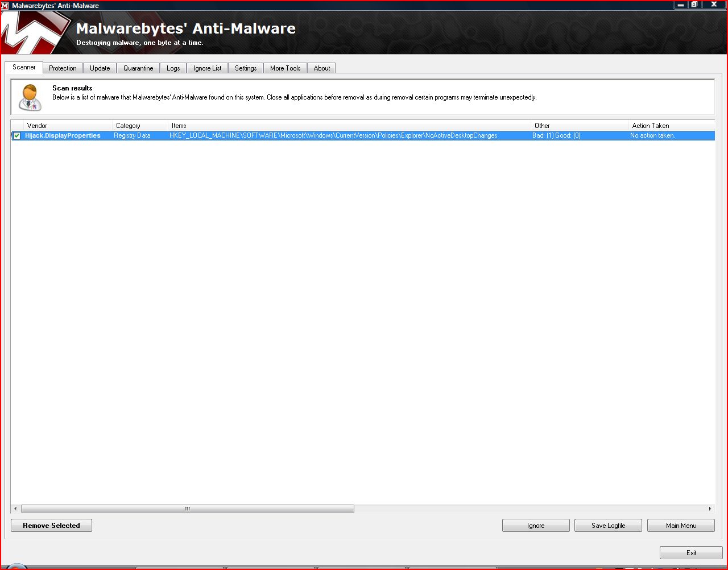Open the Protection tab
The image size is (728, 570).
click(x=63, y=68)
